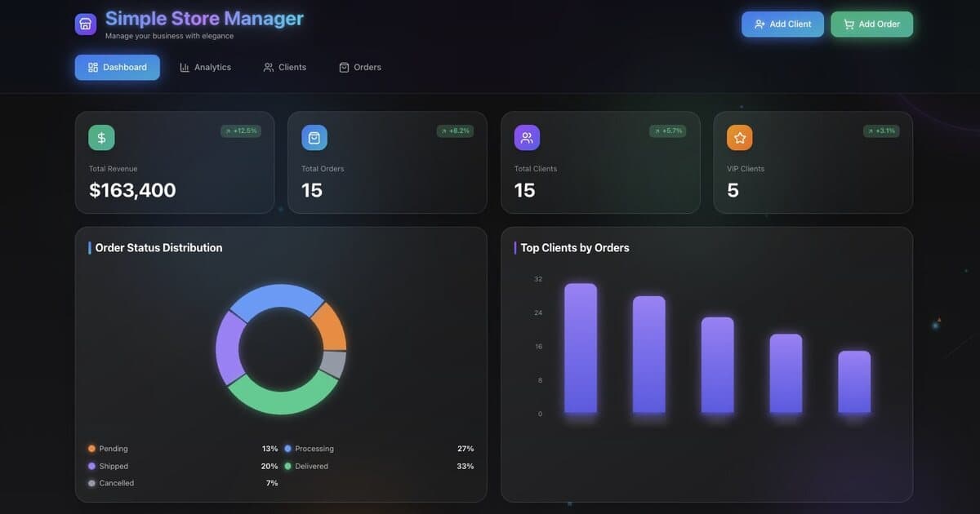
Task: Click the Order Status Distribution heading
Action: pos(158,248)
